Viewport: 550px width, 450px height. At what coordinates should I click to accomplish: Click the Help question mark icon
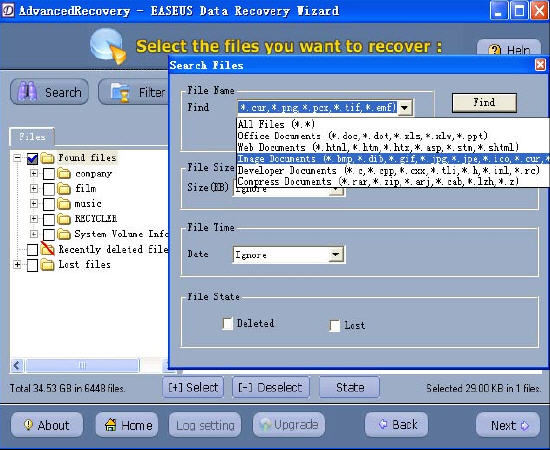pyautogui.click(x=494, y=50)
